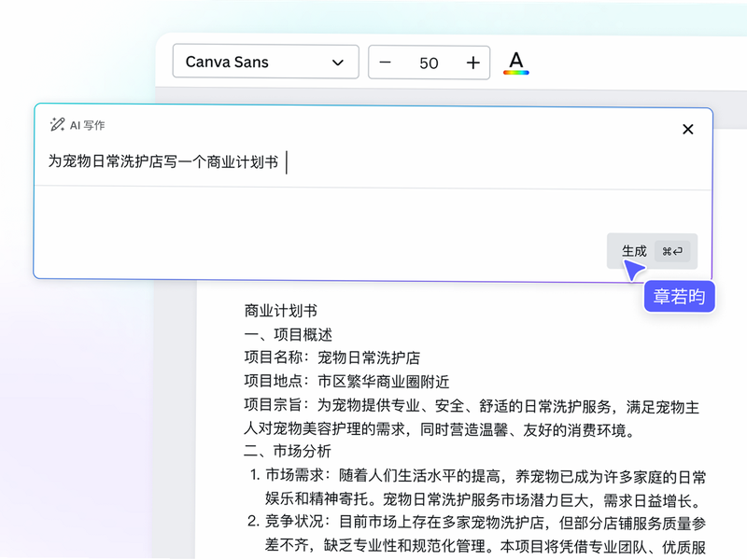Open the Canva Sans font dropdown

265,62
